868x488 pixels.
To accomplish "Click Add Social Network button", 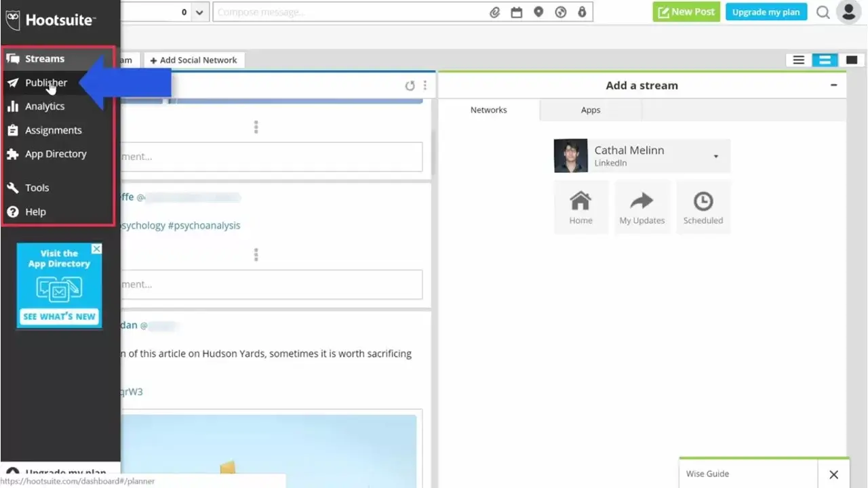I will (193, 60).
